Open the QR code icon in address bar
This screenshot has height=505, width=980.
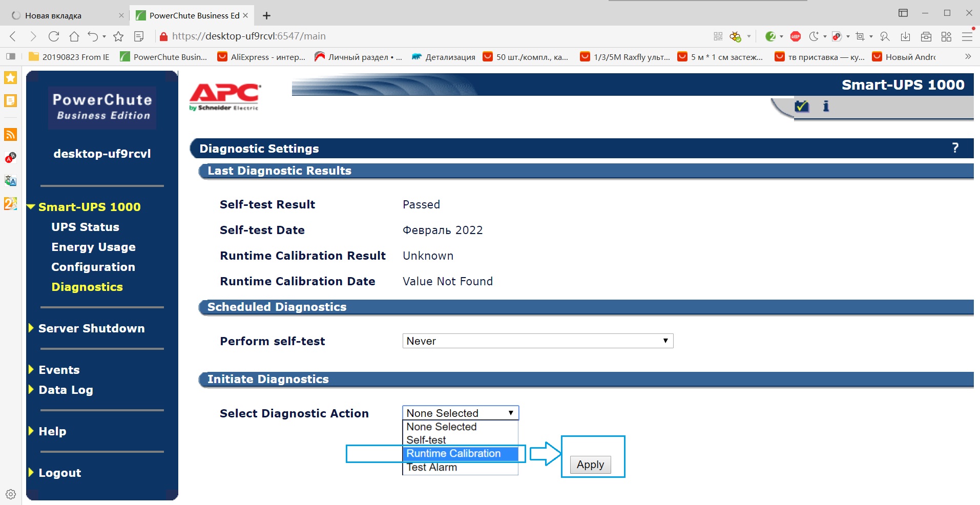coord(718,36)
